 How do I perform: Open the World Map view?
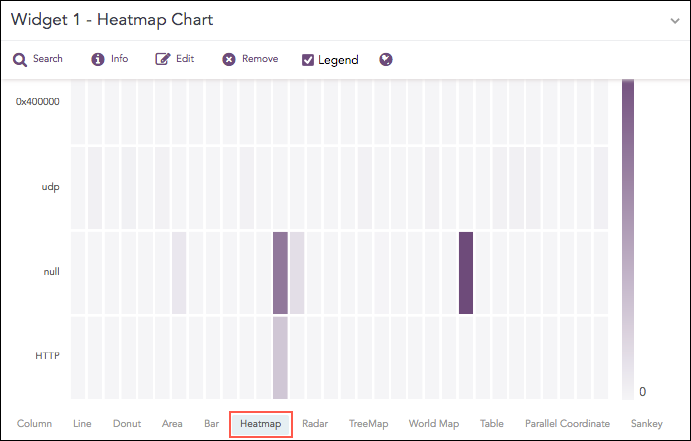pos(434,424)
